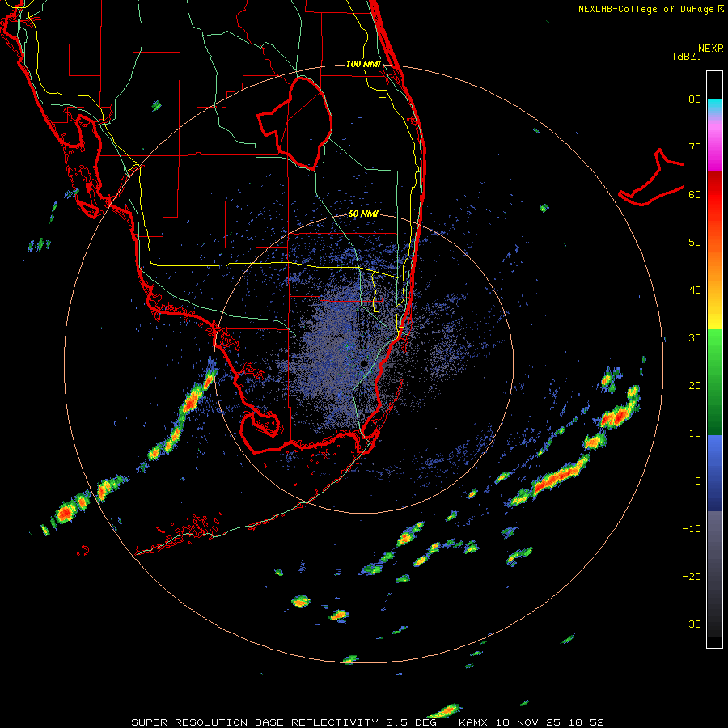Click the 10 value on the dBZ scale
Image resolution: width=728 pixels, height=728 pixels.
click(x=695, y=434)
